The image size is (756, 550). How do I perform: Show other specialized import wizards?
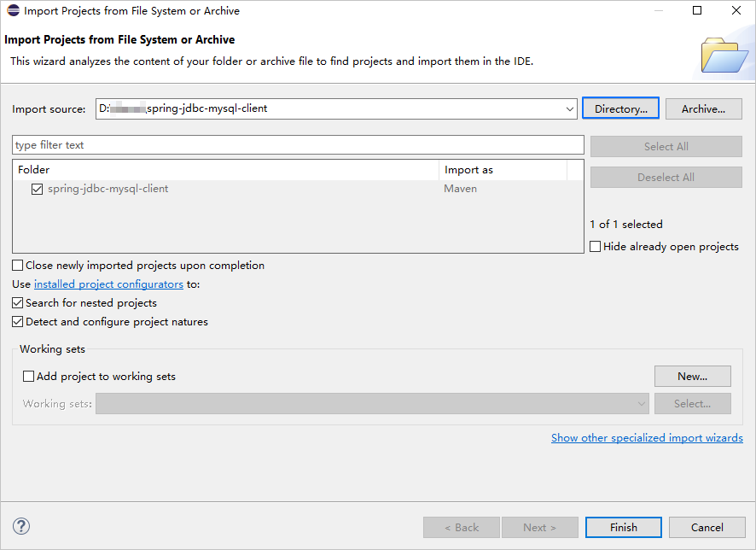click(x=647, y=438)
